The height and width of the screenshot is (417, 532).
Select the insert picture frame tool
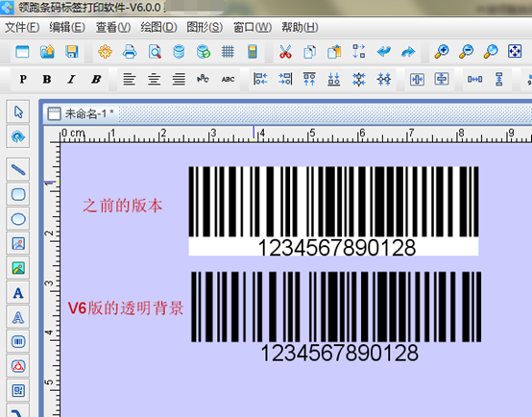(18, 243)
